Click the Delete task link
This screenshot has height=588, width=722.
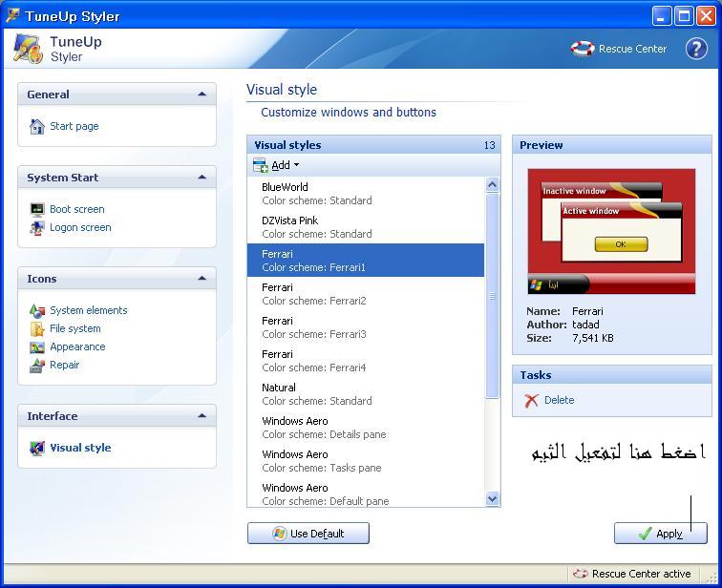pyautogui.click(x=559, y=400)
